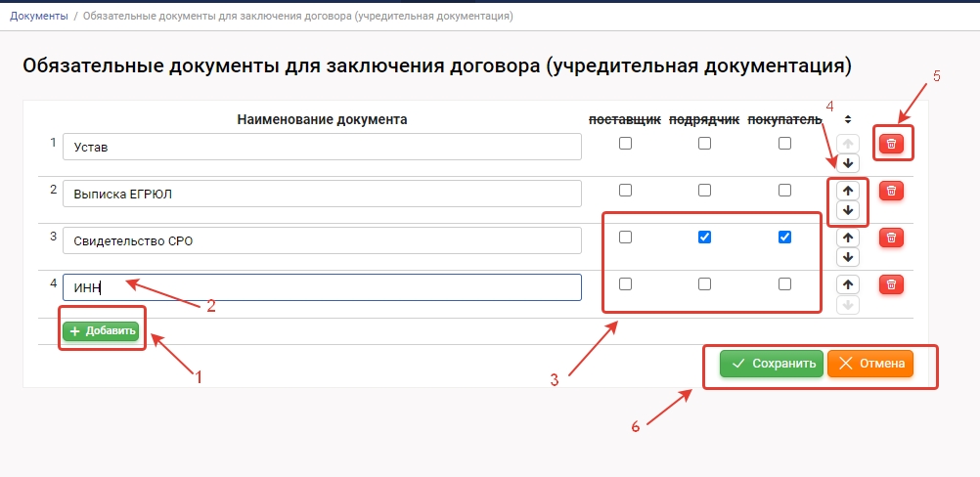Enable подрядчик checkbox for ИНН
This screenshot has width=980, height=477.
[704, 283]
